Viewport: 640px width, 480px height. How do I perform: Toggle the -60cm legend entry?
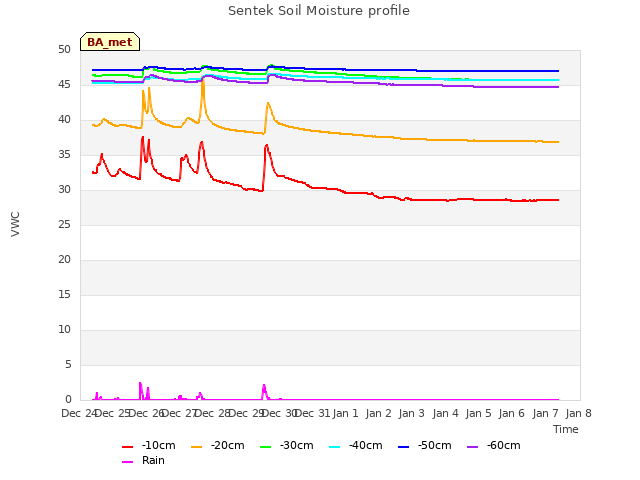click(494, 446)
